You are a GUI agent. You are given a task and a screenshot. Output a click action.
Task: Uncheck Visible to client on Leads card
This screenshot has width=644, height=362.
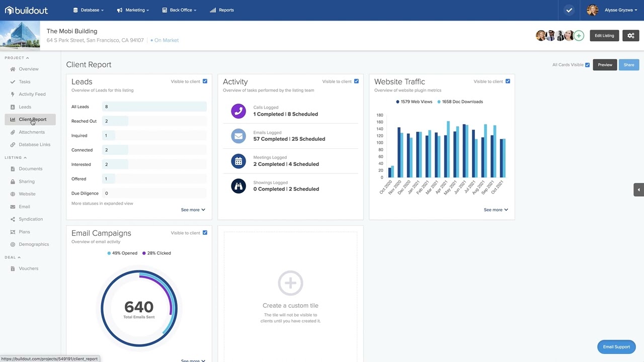point(205,81)
